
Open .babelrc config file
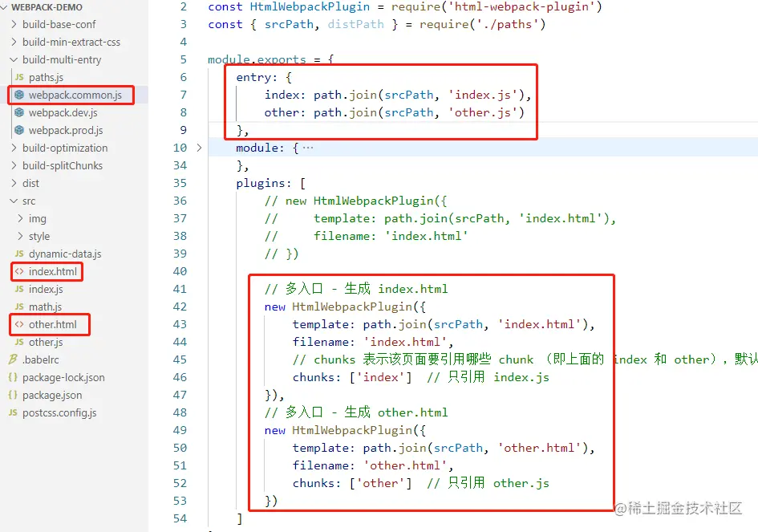pyautogui.click(x=41, y=359)
